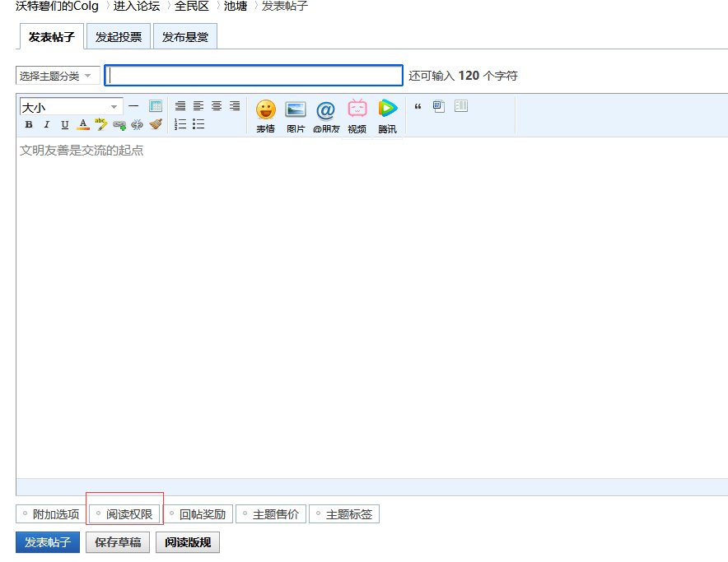Click the post title input field
The image size is (728, 562).
[x=254, y=76]
